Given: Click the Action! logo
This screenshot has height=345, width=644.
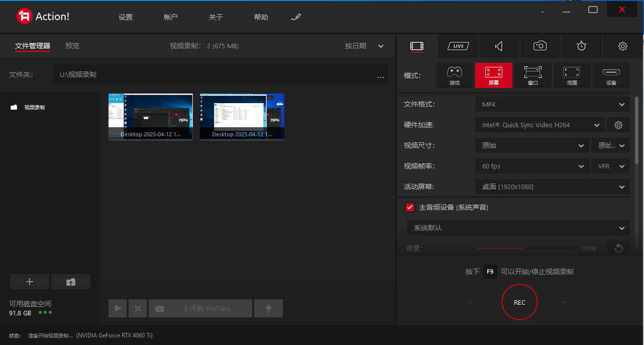Looking at the screenshot, I should tap(43, 17).
